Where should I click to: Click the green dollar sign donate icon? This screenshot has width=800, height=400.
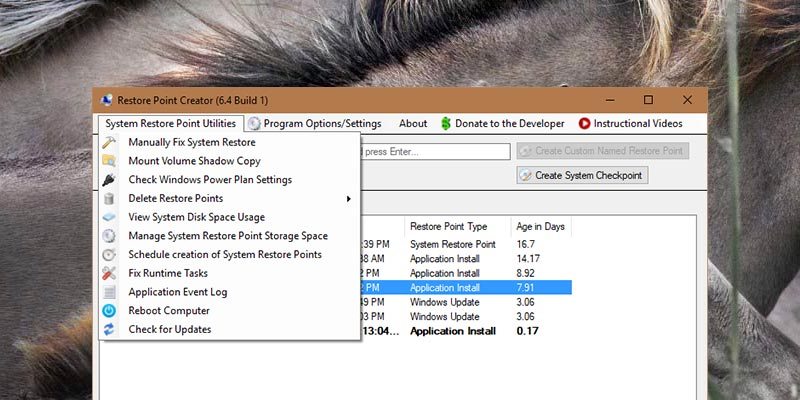tap(446, 123)
